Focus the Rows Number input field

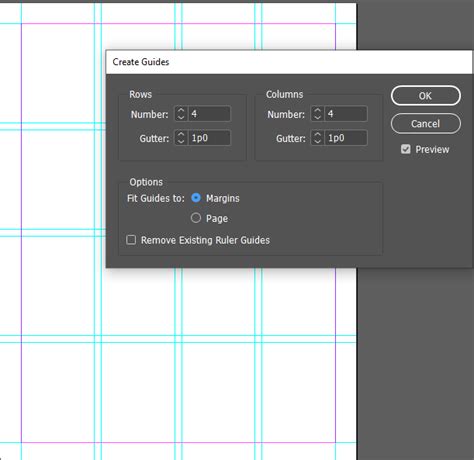[x=209, y=114]
